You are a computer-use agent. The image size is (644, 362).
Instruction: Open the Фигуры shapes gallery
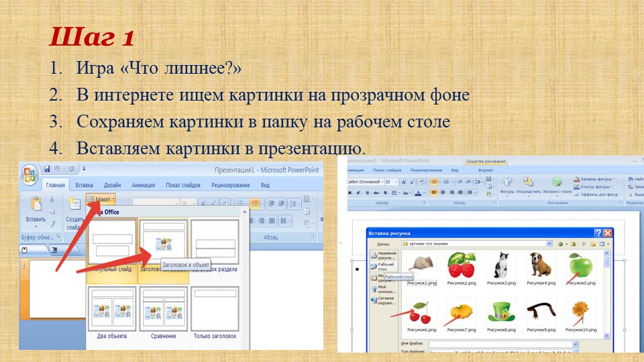tap(507, 185)
